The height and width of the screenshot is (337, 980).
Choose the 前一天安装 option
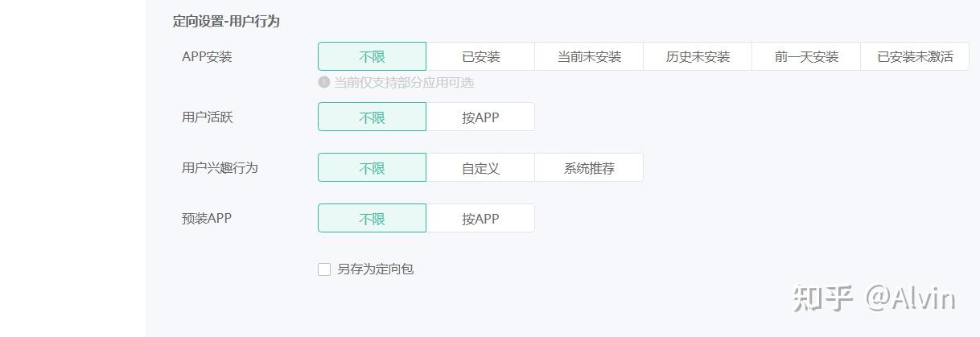point(806,56)
